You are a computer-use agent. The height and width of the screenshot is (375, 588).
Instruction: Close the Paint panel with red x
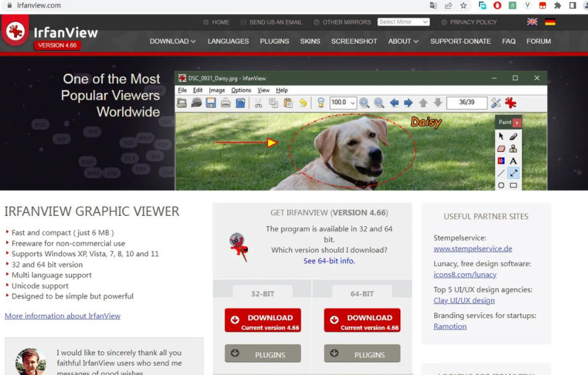tap(517, 123)
